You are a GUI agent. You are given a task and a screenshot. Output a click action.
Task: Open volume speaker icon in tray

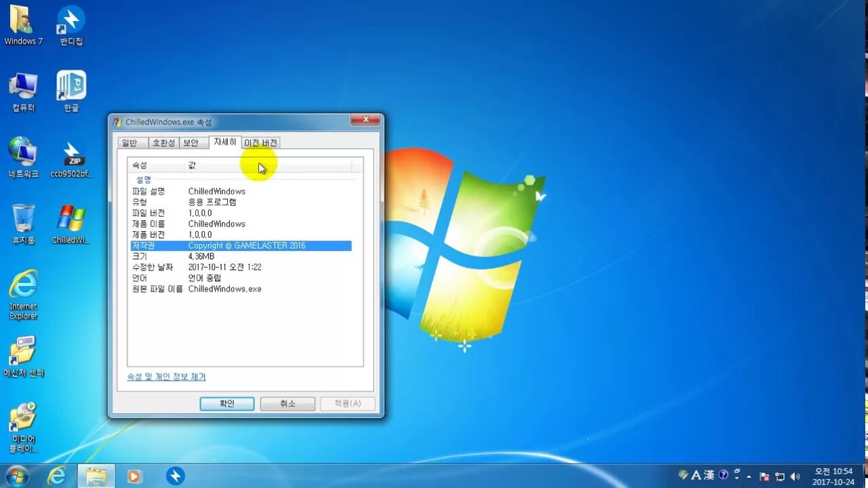pyautogui.click(x=795, y=476)
